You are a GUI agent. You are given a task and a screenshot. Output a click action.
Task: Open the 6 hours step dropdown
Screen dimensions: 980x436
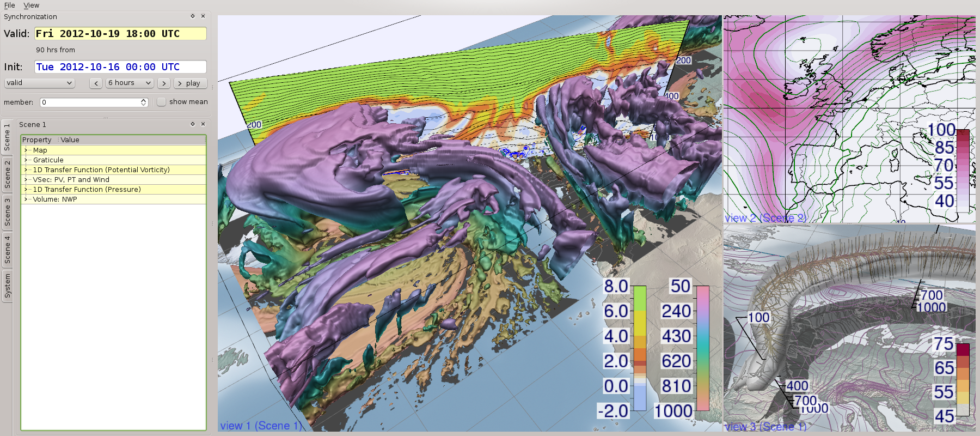(130, 83)
